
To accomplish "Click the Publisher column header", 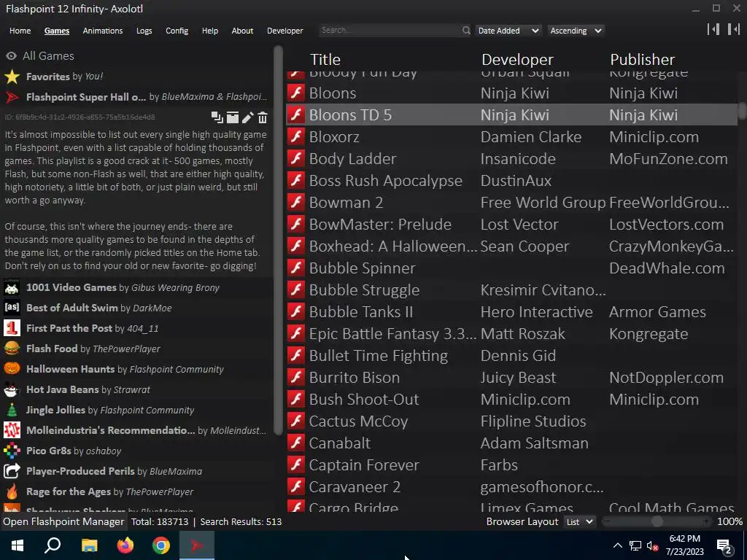I will point(642,60).
